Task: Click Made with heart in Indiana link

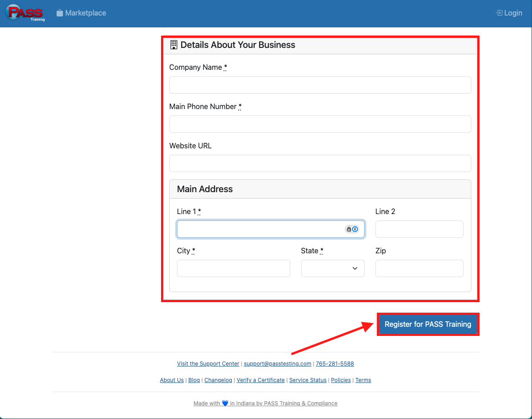Action: tap(266, 403)
